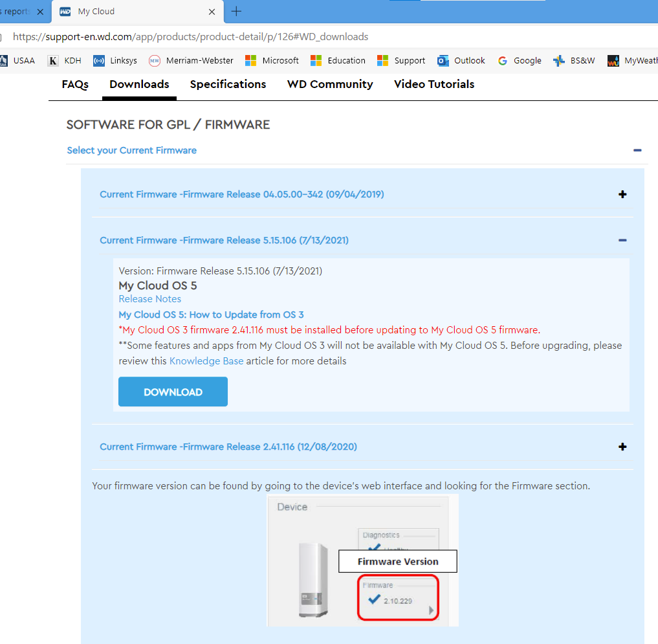Switch to the Specifications tab
Screen dimensions: 658x644
coord(228,84)
